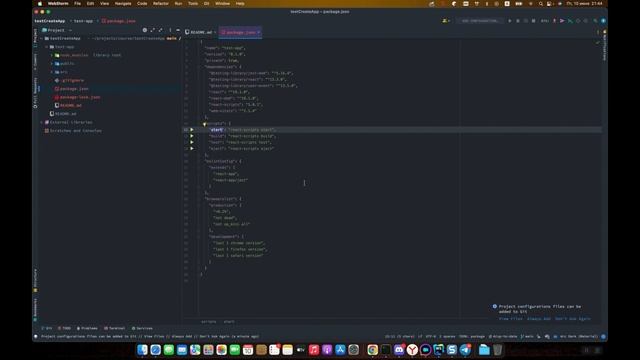This screenshot has width=640, height=360.
Task: Click the Expand All icon in Project panel
Action: pyautogui.click(x=153, y=30)
